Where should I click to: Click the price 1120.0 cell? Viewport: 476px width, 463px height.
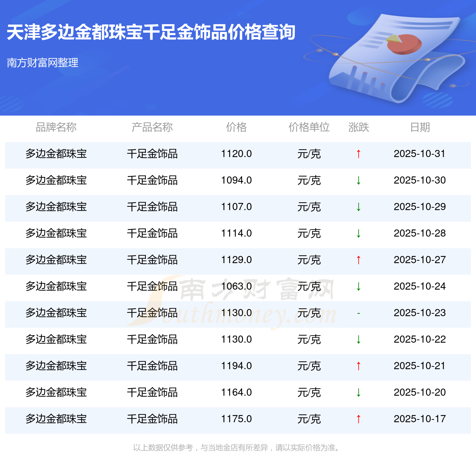(236, 154)
